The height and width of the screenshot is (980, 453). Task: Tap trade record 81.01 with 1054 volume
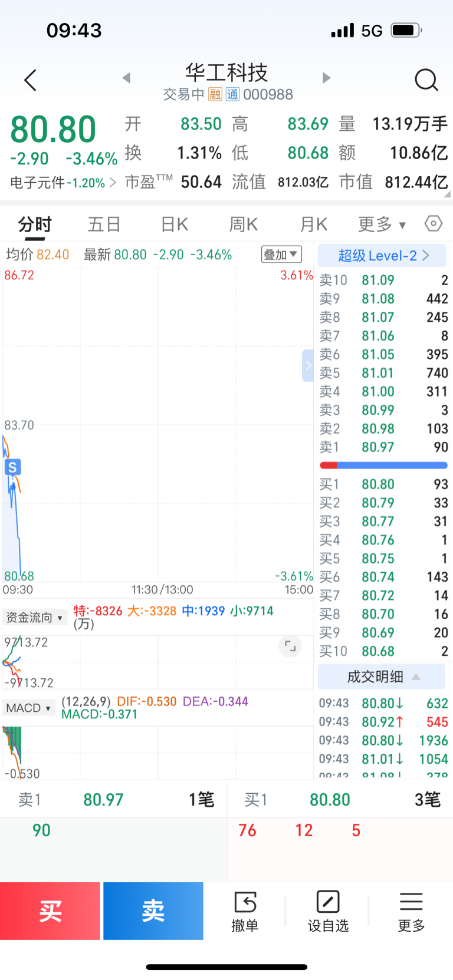(383, 759)
